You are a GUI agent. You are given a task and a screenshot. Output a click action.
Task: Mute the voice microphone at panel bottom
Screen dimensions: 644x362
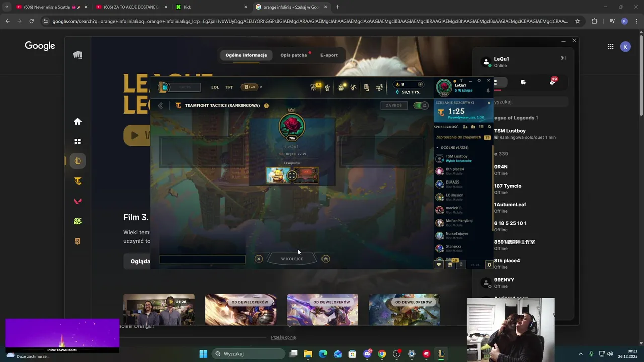point(461,264)
